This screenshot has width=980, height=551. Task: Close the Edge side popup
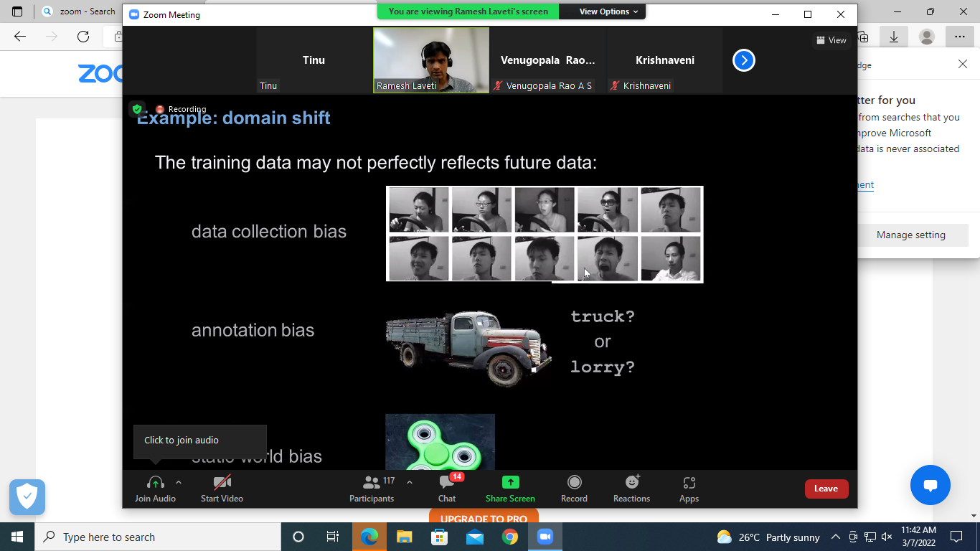[963, 65]
